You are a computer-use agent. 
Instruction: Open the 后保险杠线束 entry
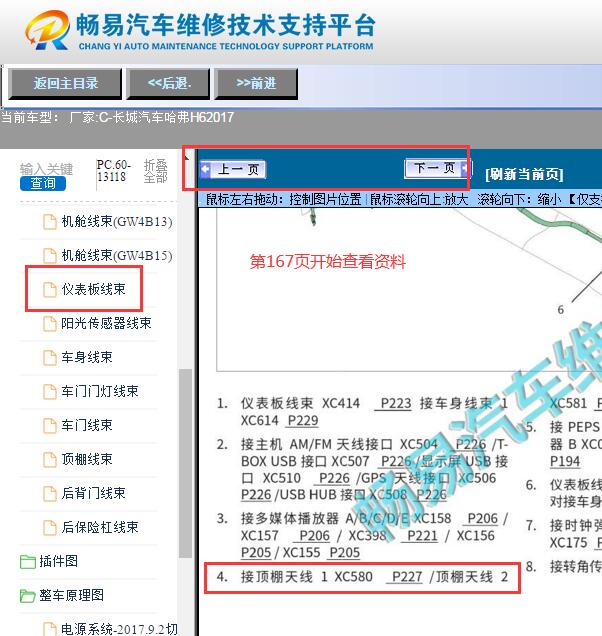pyautogui.click(x=100, y=527)
